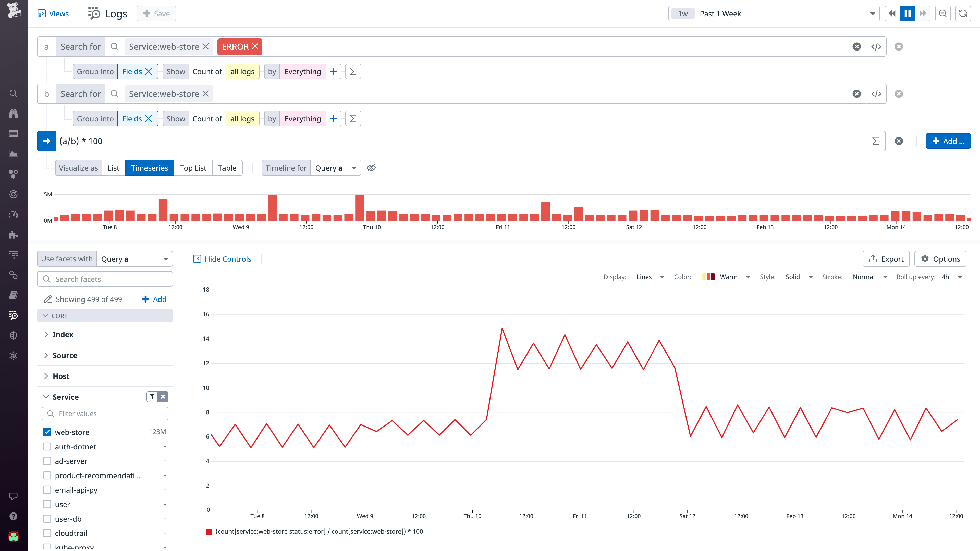Open the APM binoculars icon in sidebar
The height and width of the screenshot is (551, 980).
13,113
